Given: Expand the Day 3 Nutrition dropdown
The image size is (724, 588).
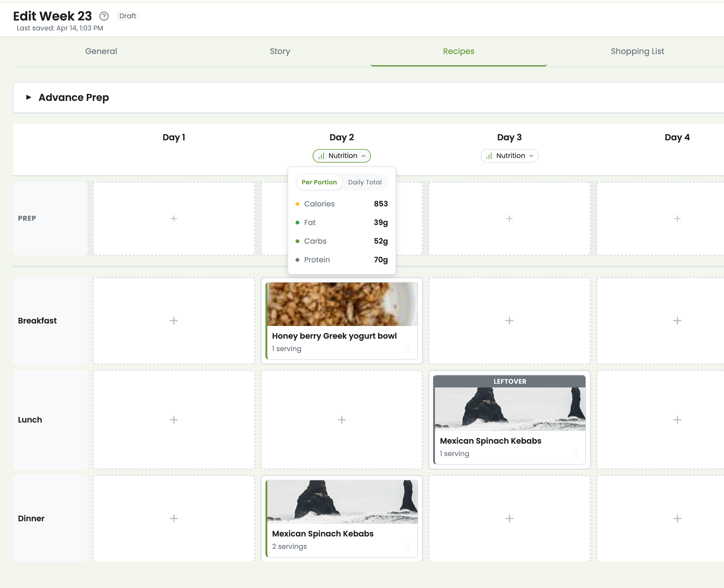Looking at the screenshot, I should [x=509, y=156].
